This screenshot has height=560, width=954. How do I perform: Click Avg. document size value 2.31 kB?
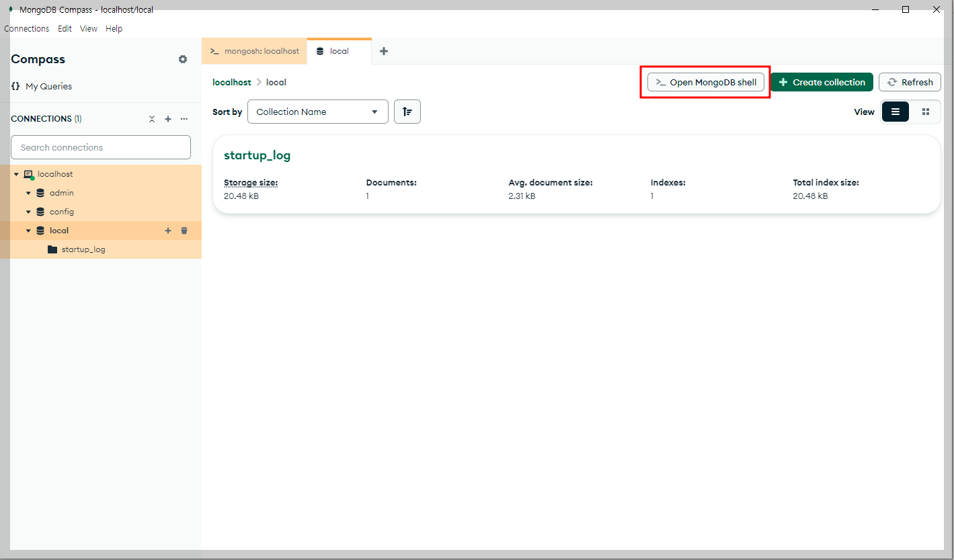522,196
